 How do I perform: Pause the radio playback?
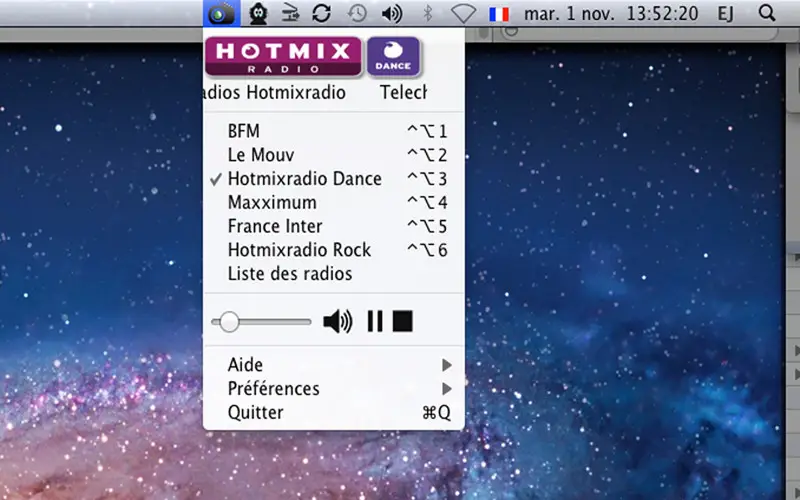(375, 322)
